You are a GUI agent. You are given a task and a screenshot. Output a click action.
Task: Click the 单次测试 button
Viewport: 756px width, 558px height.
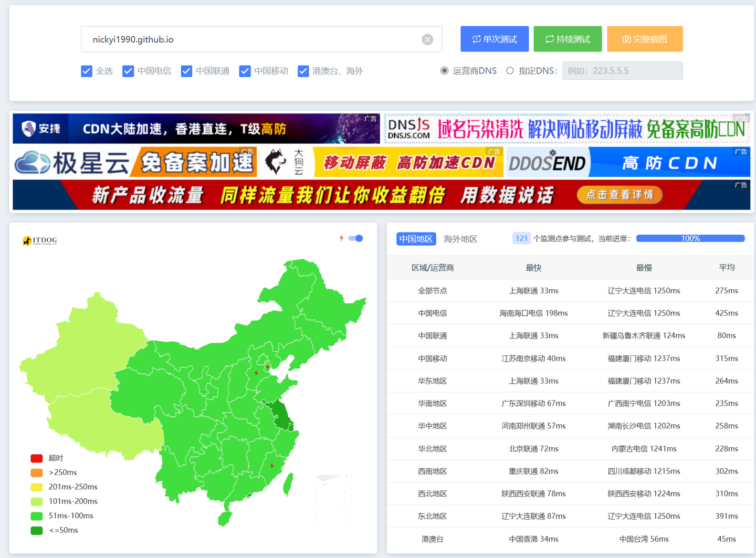(495, 39)
